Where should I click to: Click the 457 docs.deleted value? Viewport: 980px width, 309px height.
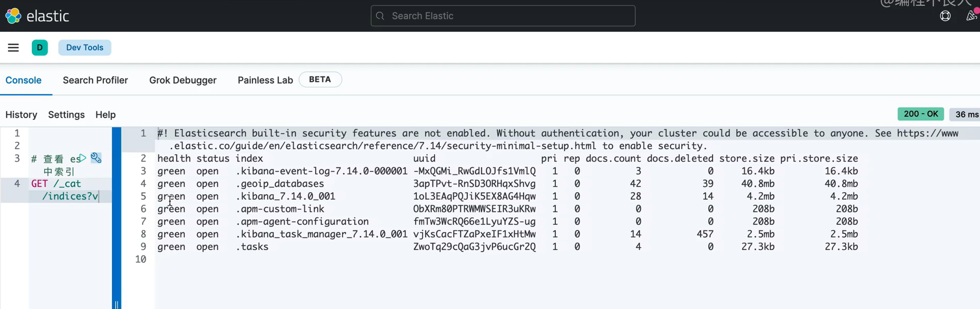pyautogui.click(x=705, y=234)
